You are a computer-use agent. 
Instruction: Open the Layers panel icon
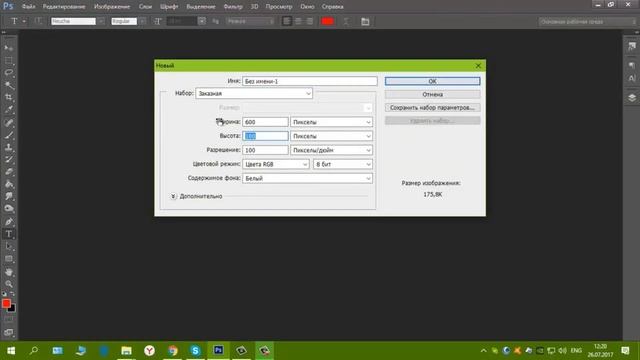click(x=632, y=98)
